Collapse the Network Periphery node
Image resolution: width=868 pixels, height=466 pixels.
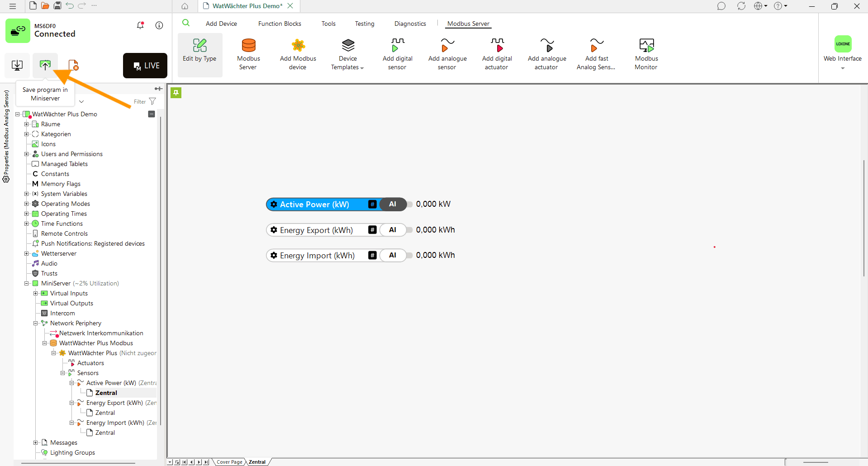click(x=36, y=323)
